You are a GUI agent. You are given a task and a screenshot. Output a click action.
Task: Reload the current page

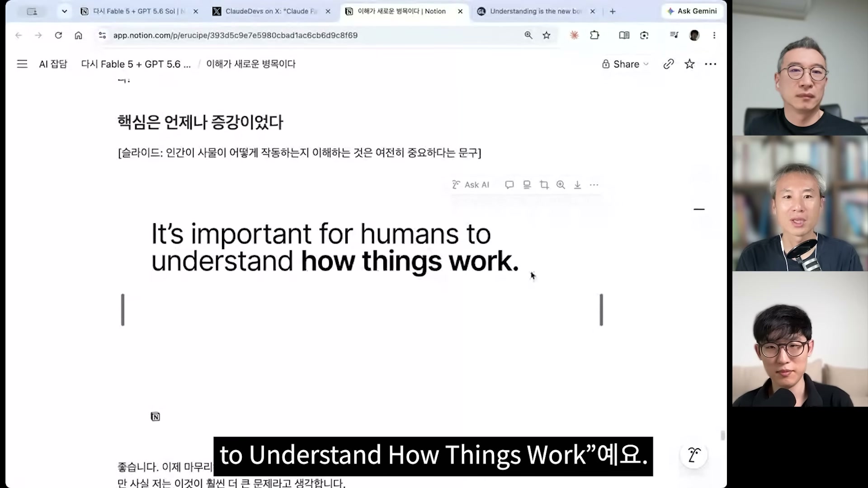(58, 35)
